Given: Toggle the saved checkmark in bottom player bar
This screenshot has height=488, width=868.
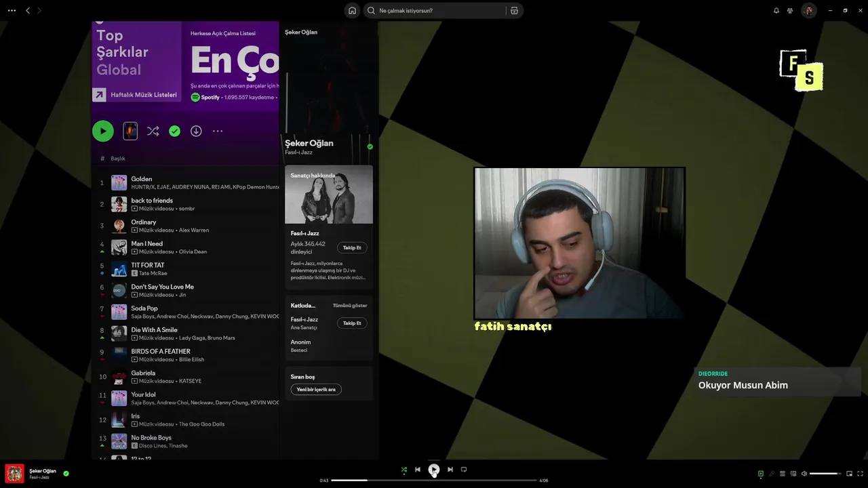Looking at the screenshot, I should [x=66, y=474].
